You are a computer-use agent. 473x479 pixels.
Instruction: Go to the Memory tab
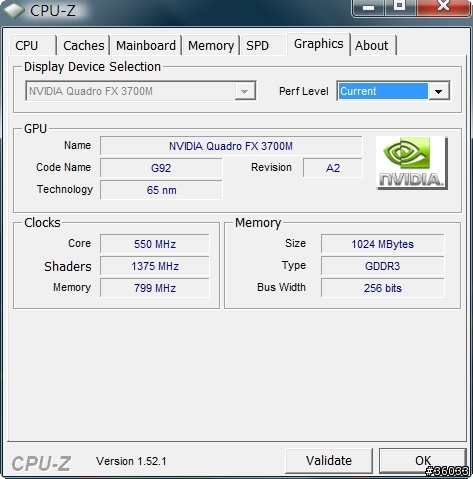(x=211, y=45)
